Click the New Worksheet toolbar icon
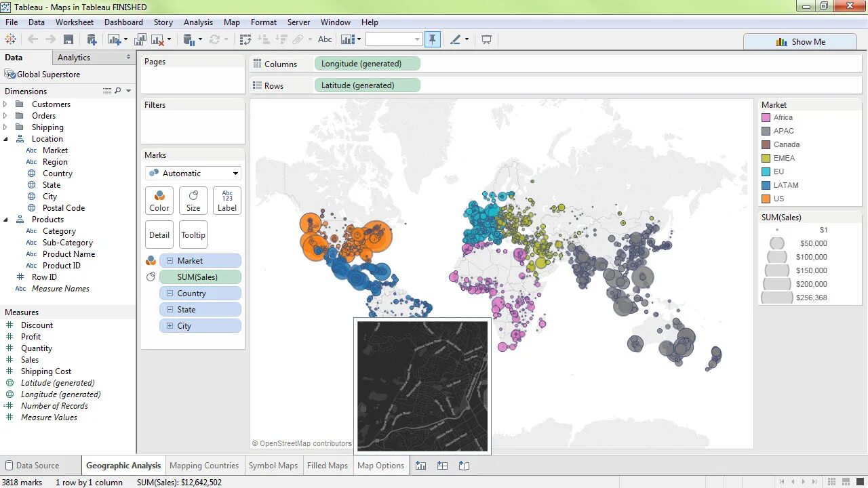 [x=114, y=39]
